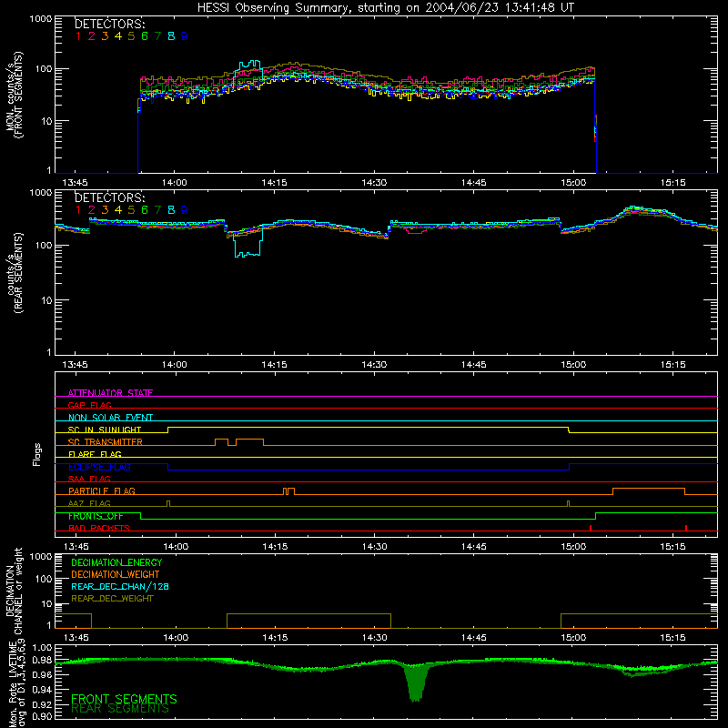Click the 15:00 tick label under front segments plot

[x=573, y=183]
